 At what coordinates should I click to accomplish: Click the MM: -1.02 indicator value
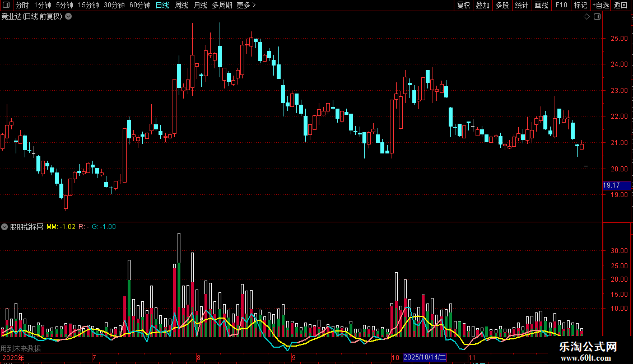pyautogui.click(x=61, y=227)
